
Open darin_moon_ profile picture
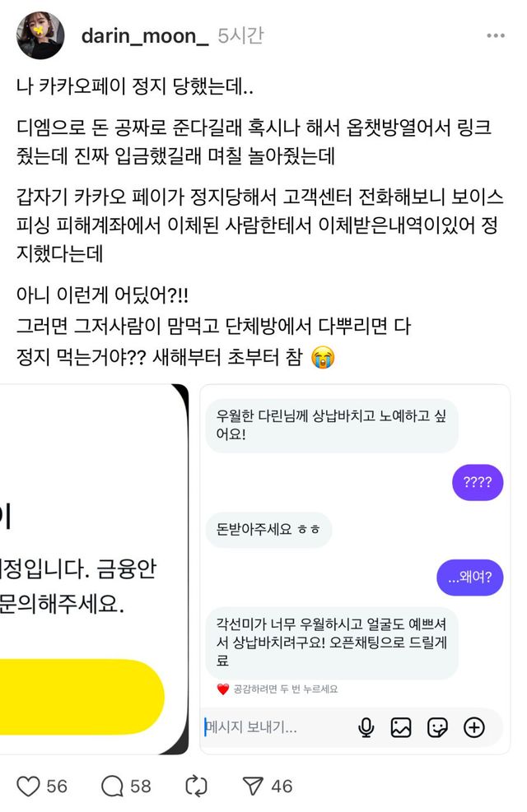[40, 35]
